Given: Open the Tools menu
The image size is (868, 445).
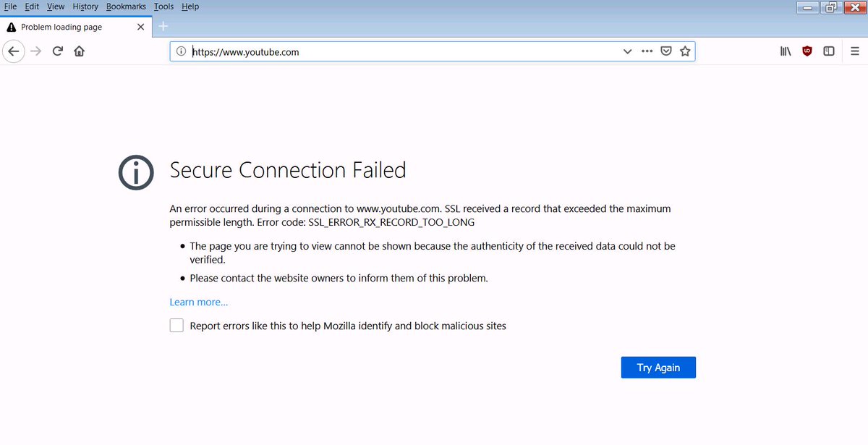Looking at the screenshot, I should [x=163, y=7].
